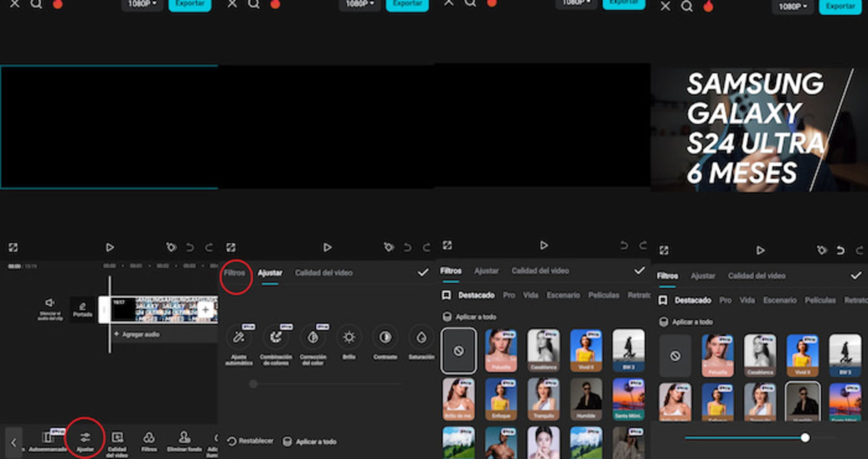This screenshot has width=868, height=459.
Task: Select the no-filter option in black-preview Filtros screen
Action: coord(458,351)
